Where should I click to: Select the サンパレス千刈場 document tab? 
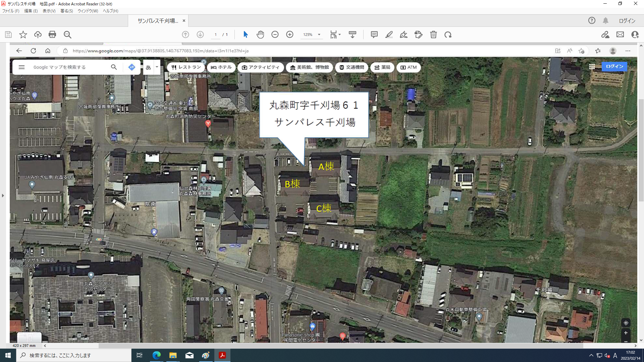click(x=158, y=21)
